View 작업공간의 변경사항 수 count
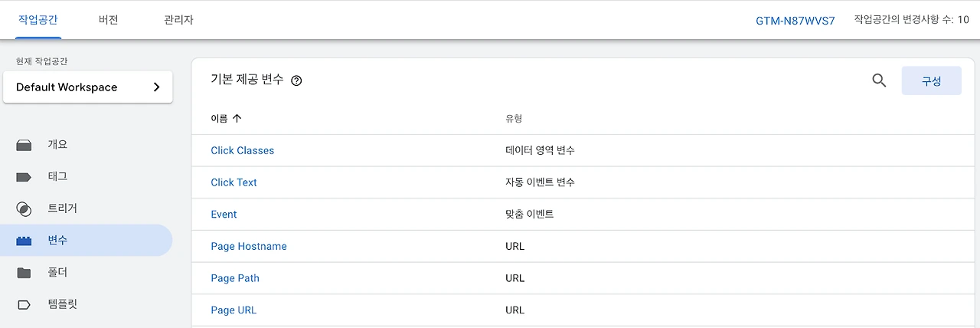The height and width of the screenshot is (328, 980). [x=911, y=21]
